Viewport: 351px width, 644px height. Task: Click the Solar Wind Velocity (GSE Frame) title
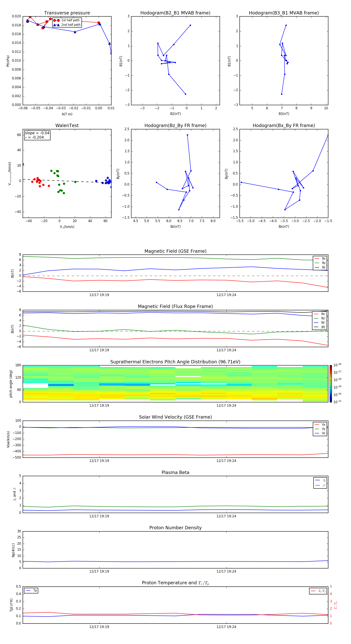[x=175, y=417]
